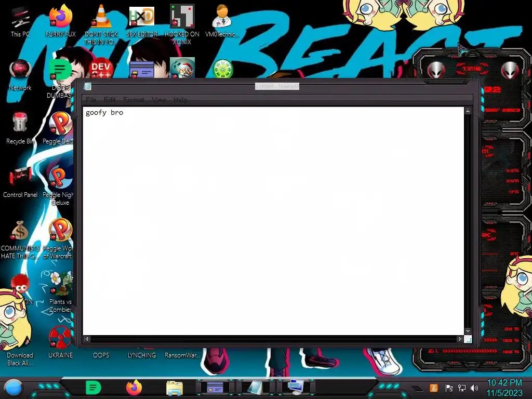Open the HxD hex editor desktop icon

click(142, 22)
